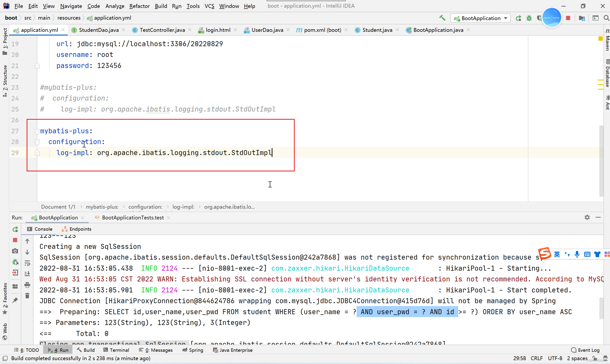
Task: Open the Database tool window
Action: 607,73
